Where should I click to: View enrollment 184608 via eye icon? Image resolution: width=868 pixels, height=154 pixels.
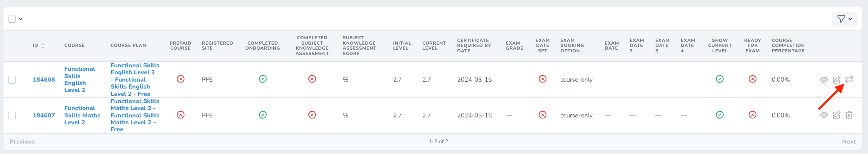tap(824, 80)
